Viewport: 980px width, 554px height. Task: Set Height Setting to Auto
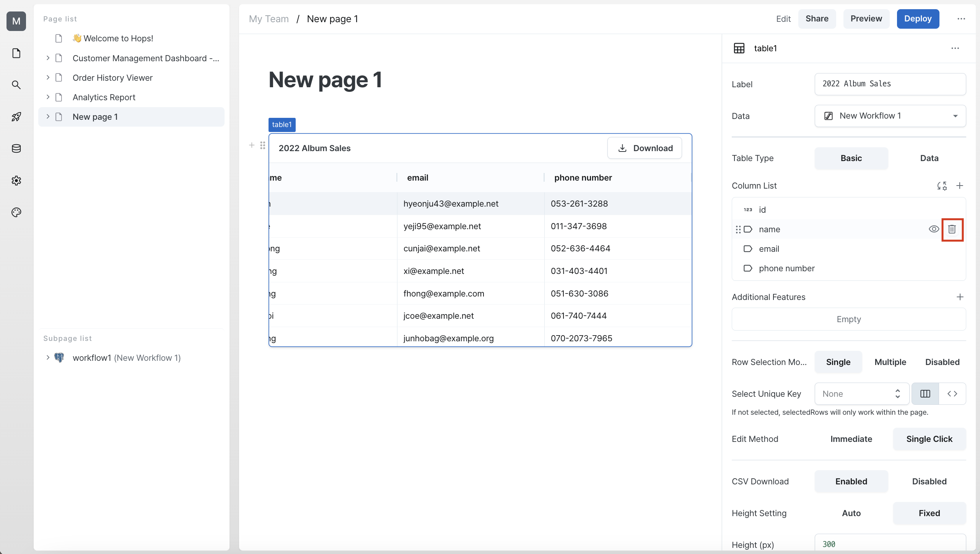click(x=851, y=513)
